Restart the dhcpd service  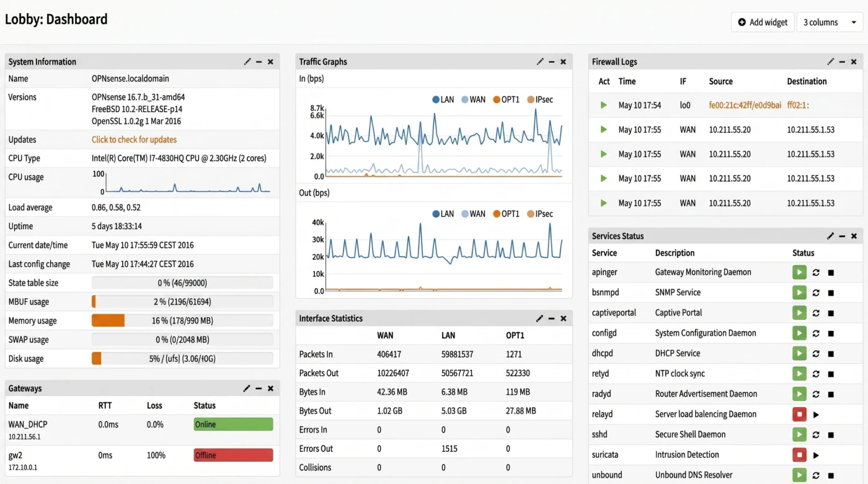(x=816, y=353)
